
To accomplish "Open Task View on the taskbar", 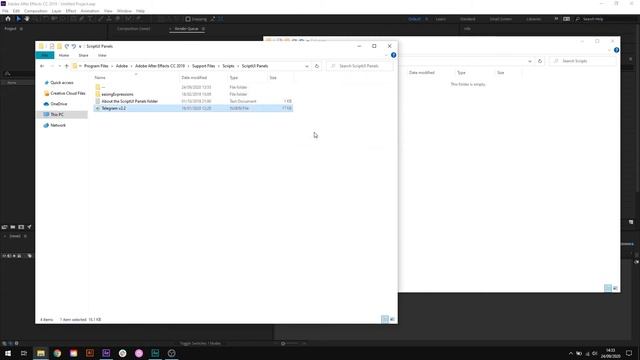I will tap(24, 353).
